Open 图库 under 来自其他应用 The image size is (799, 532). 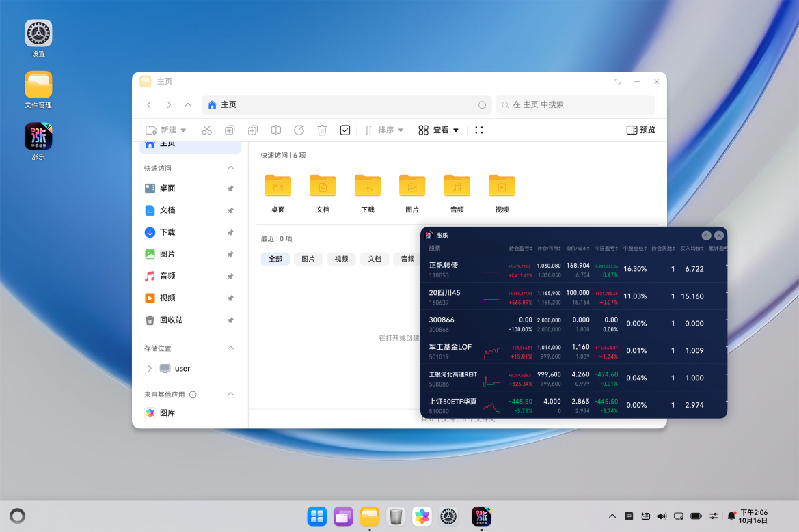(x=189, y=413)
